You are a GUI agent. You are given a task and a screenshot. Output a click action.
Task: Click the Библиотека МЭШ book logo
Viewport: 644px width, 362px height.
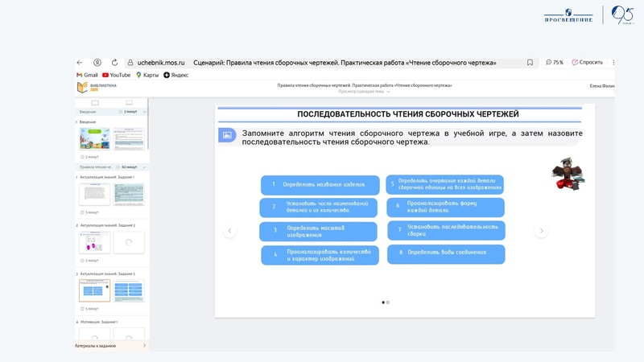(83, 87)
